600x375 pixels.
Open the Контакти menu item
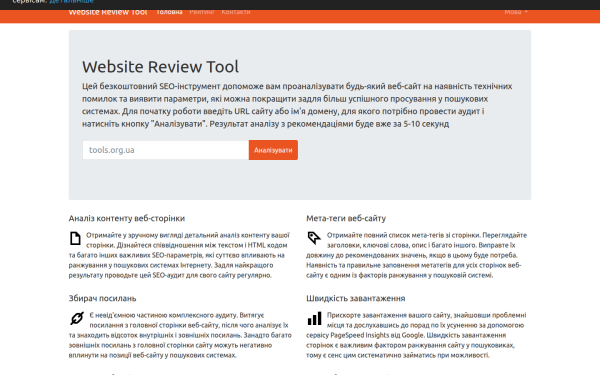point(236,13)
